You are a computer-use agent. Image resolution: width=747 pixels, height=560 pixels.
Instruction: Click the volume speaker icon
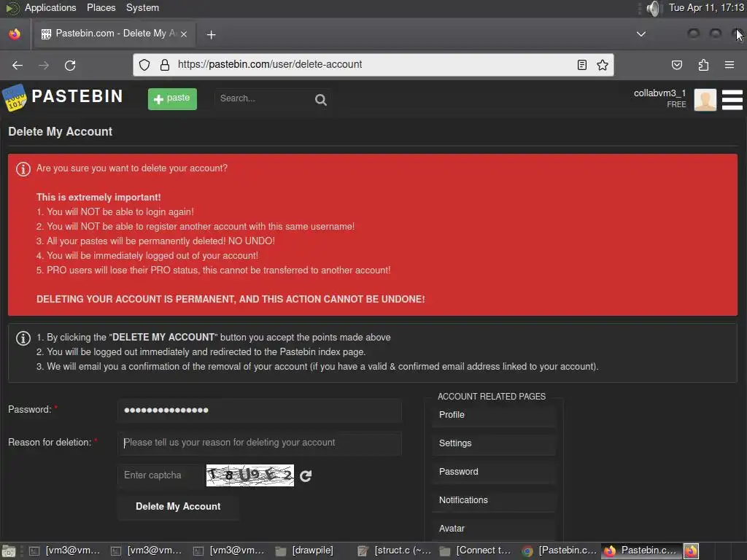(654, 8)
